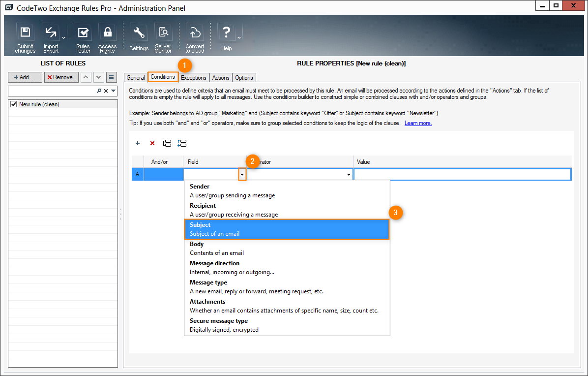Choose Attachments from the field list
This screenshot has height=376, width=588.
287,306
